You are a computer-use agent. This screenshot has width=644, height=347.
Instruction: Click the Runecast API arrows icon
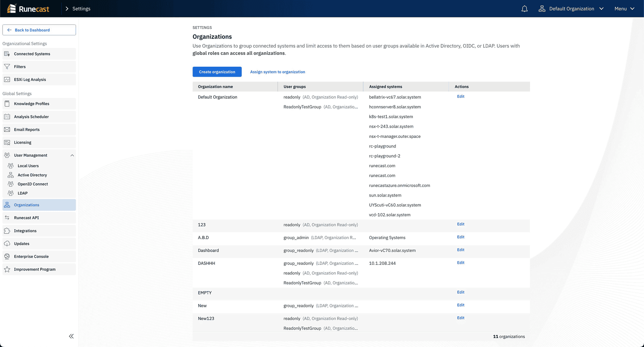coord(7,218)
